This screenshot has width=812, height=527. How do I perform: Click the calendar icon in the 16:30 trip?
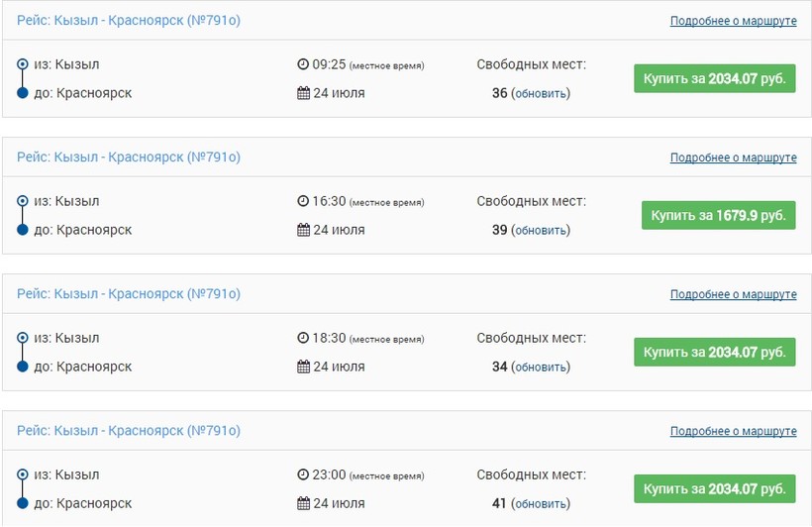point(304,230)
